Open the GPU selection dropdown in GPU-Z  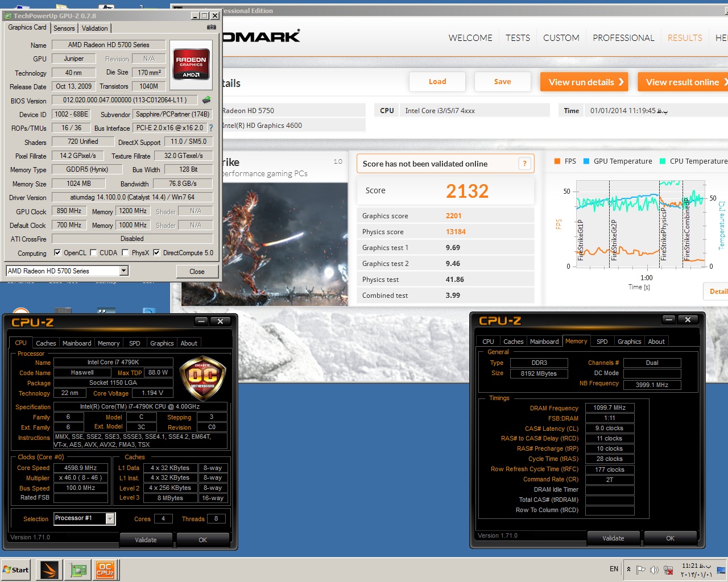[124, 271]
